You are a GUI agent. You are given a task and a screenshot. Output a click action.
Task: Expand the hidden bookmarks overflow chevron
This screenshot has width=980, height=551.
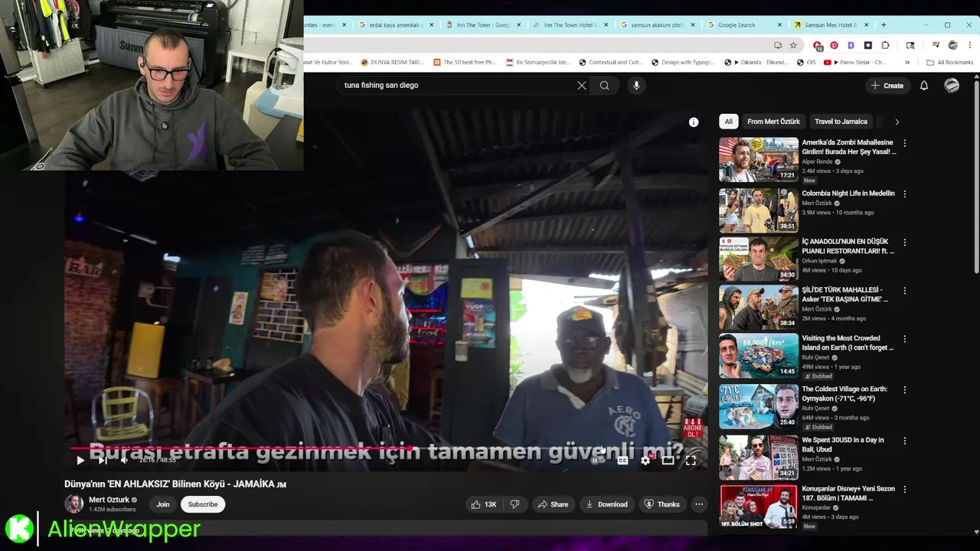coord(907,63)
